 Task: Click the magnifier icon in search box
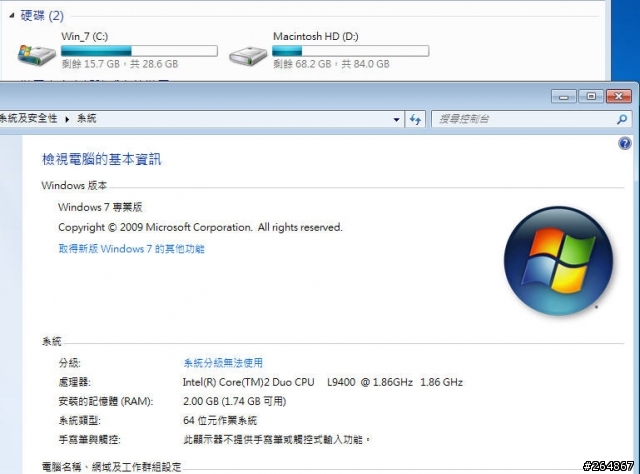(x=622, y=119)
